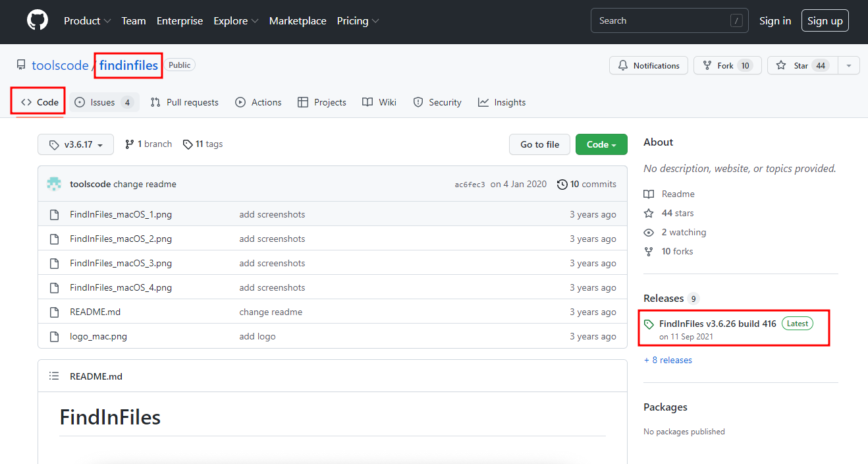This screenshot has width=868, height=464.
Task: Open file FindInFiles_macOS_1.png
Action: [x=121, y=214]
